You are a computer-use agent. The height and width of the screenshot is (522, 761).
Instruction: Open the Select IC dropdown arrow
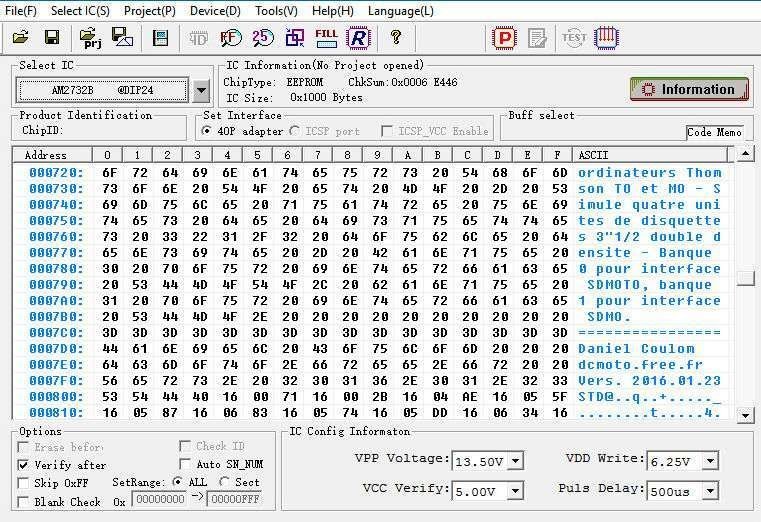point(201,90)
